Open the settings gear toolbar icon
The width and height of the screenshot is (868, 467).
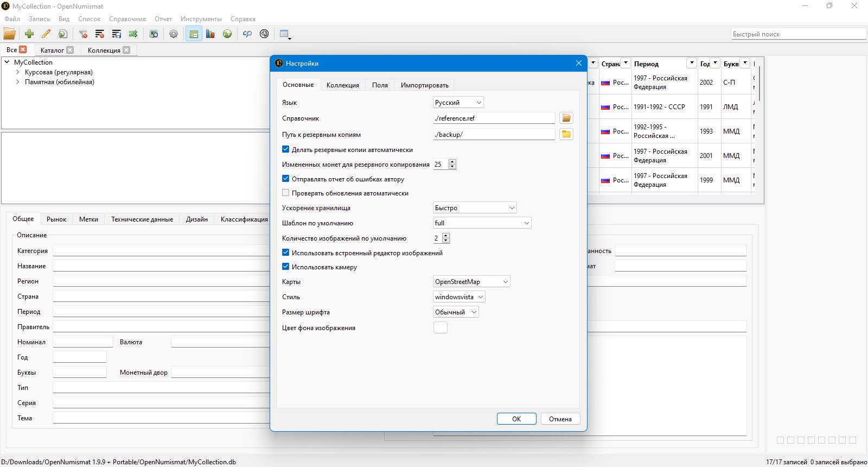pyautogui.click(x=174, y=34)
